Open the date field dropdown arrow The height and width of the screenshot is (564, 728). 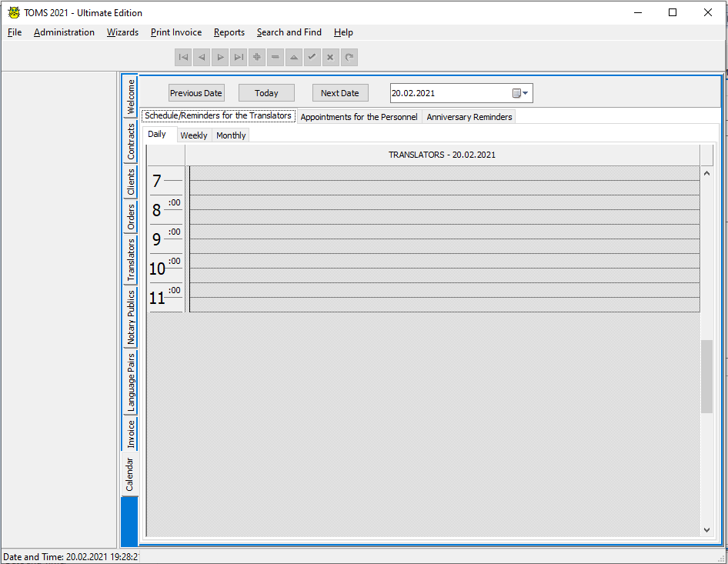point(526,92)
